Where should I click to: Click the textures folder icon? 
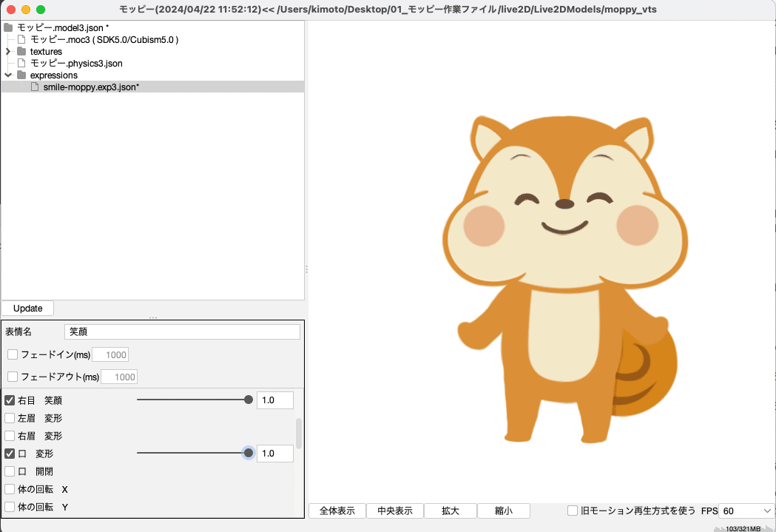point(21,52)
